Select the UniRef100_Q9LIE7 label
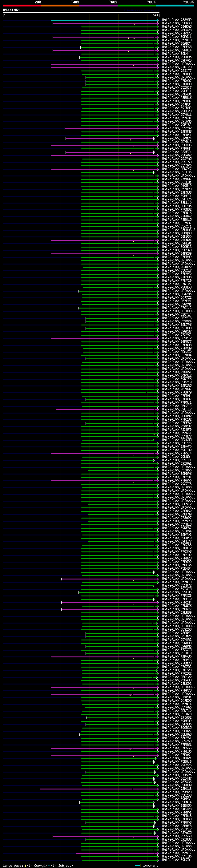The image size is (197, 868). (177, 410)
